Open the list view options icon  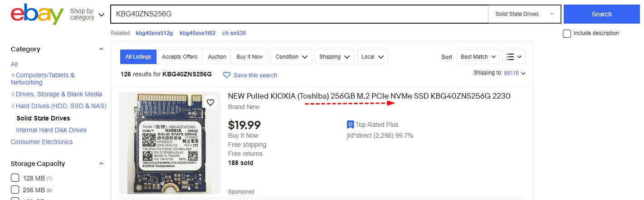(514, 57)
